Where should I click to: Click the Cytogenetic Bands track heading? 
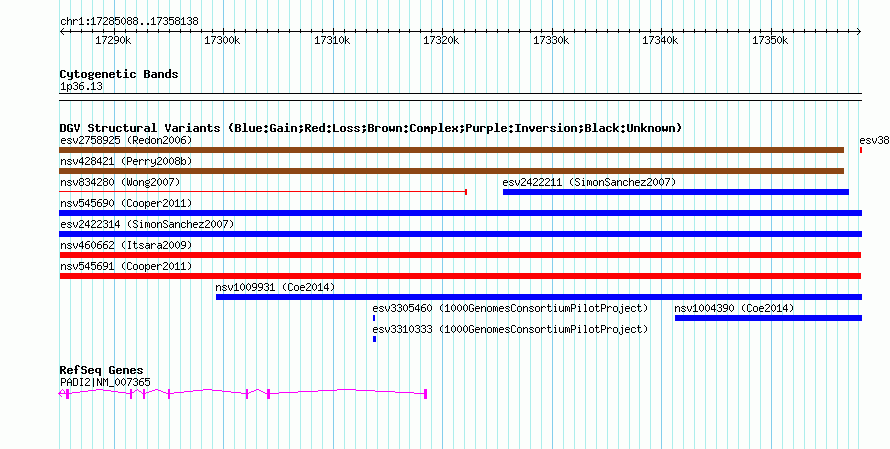[119, 74]
